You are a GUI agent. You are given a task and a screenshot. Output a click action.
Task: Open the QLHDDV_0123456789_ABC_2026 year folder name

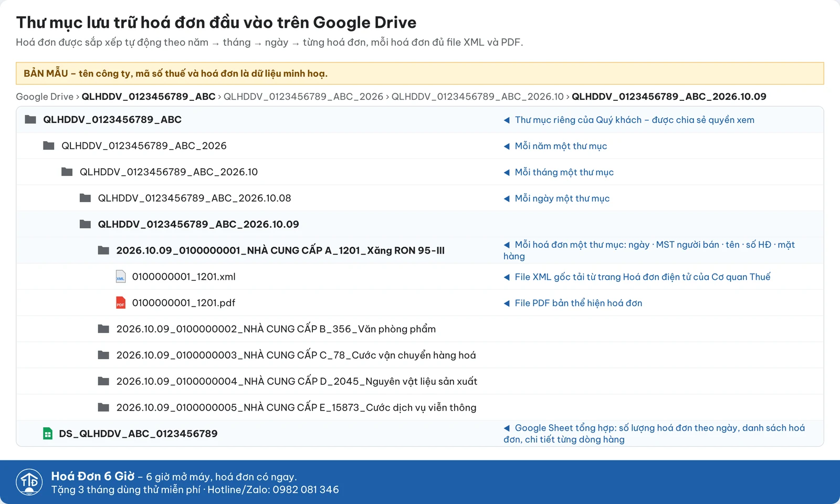pos(144,146)
